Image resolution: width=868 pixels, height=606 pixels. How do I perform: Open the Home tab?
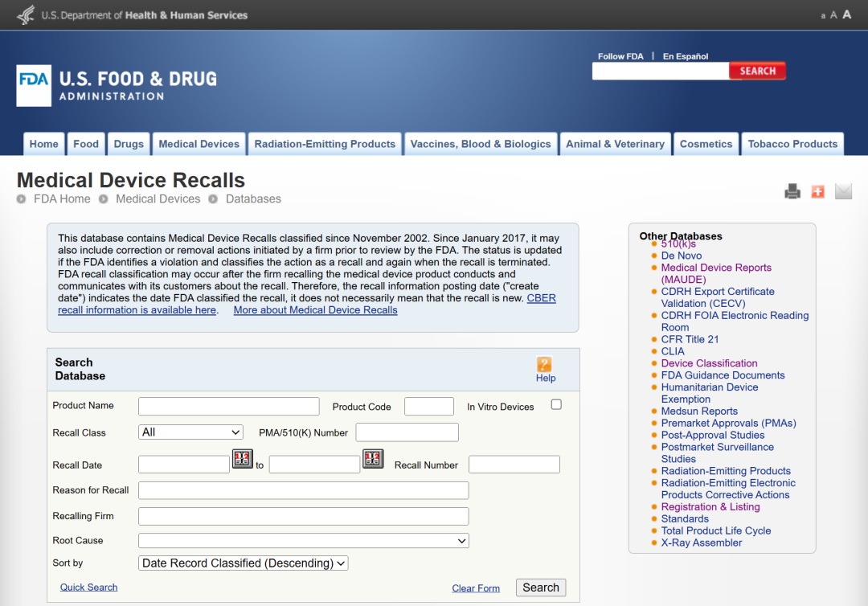(43, 144)
